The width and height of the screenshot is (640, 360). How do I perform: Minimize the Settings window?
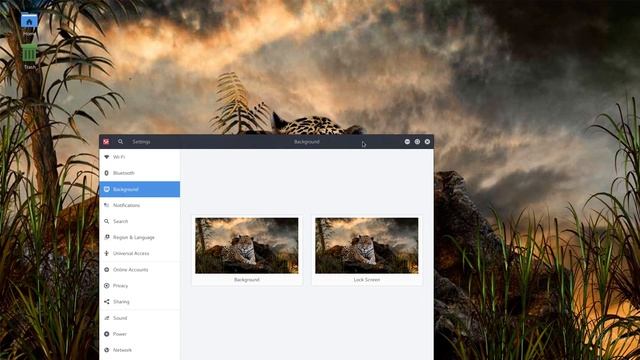click(407, 142)
